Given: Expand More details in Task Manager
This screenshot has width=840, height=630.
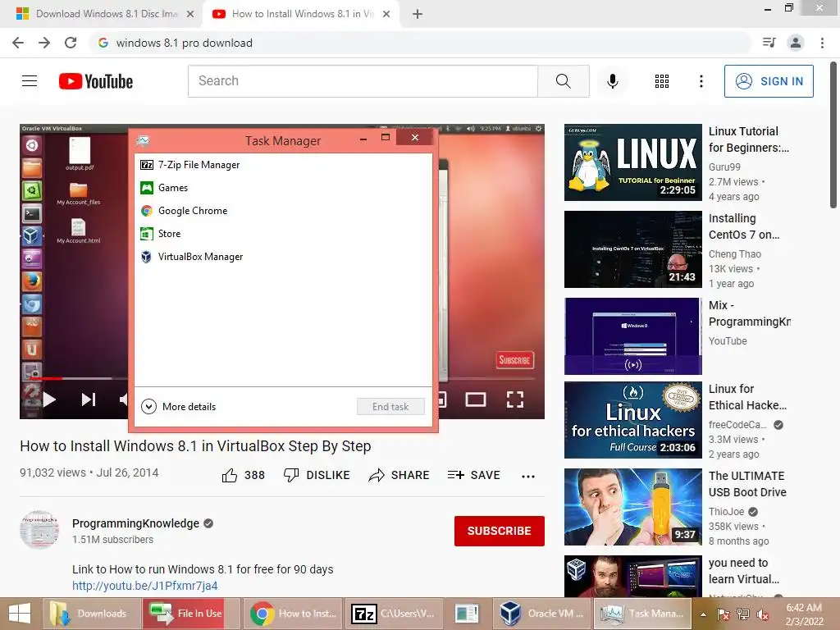Looking at the screenshot, I should [x=178, y=407].
